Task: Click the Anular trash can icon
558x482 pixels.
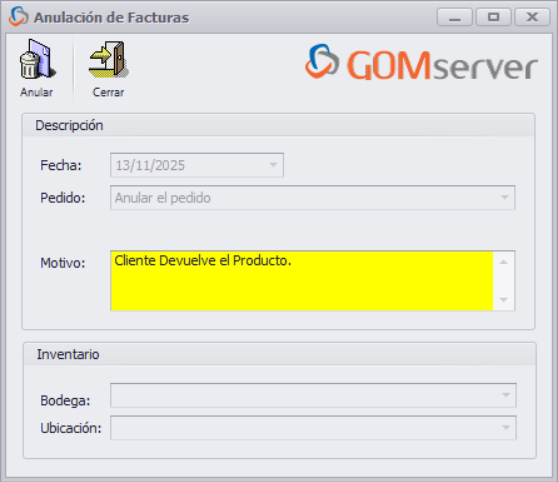Action: tap(37, 59)
